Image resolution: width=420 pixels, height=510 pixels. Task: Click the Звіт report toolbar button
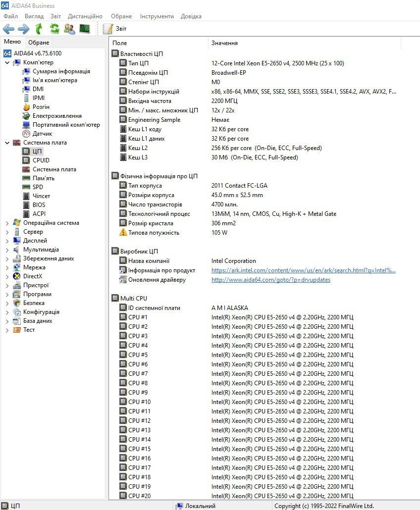[114, 29]
